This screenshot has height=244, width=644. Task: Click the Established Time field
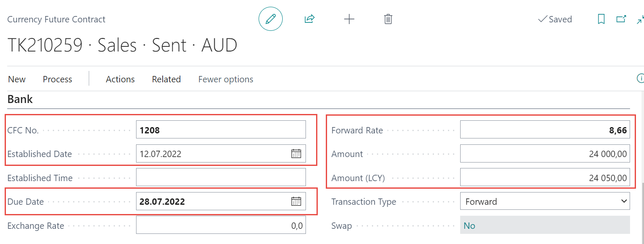click(x=220, y=177)
